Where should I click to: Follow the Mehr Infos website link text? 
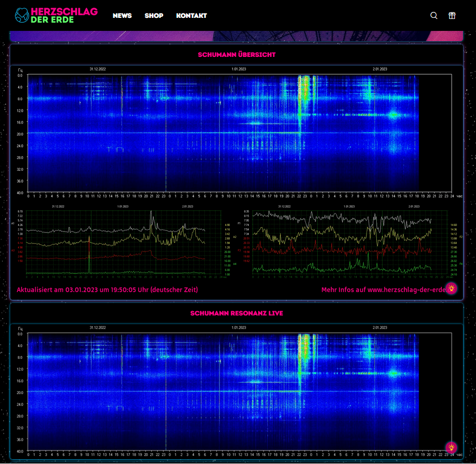click(383, 290)
